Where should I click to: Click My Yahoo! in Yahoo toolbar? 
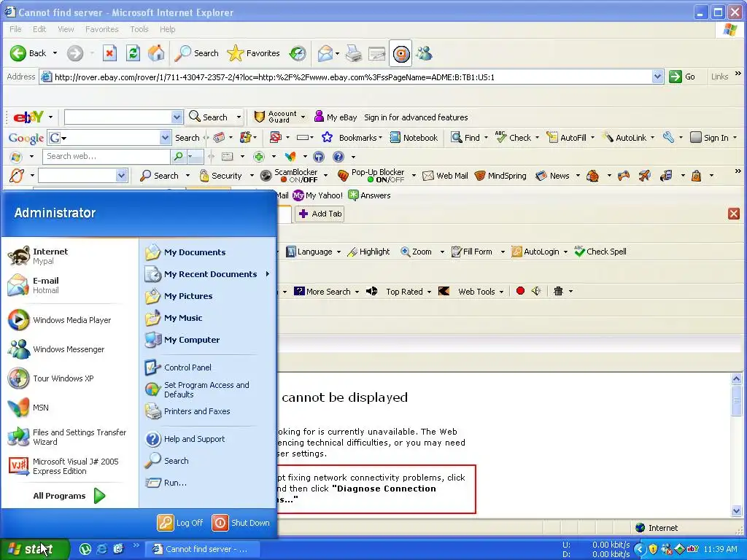coord(318,195)
